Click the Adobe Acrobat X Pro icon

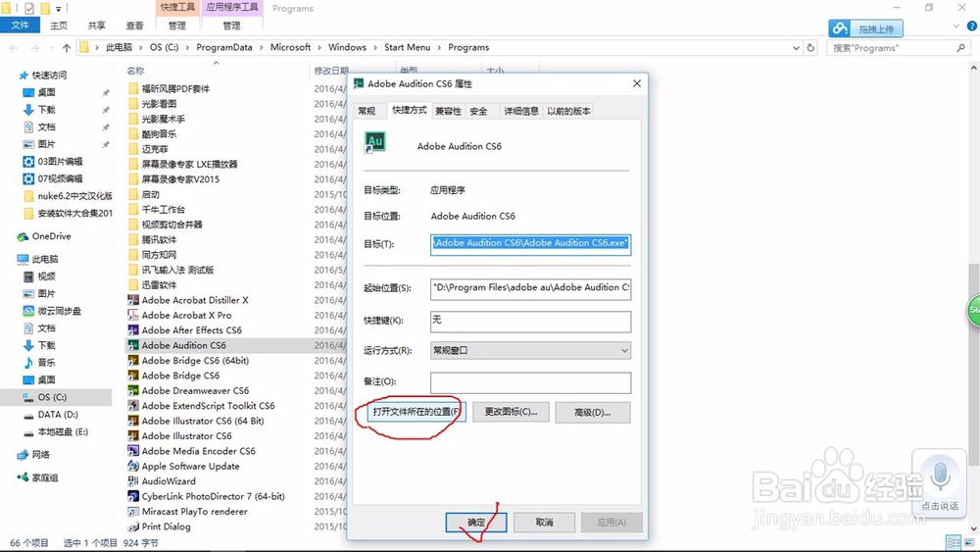pos(133,315)
